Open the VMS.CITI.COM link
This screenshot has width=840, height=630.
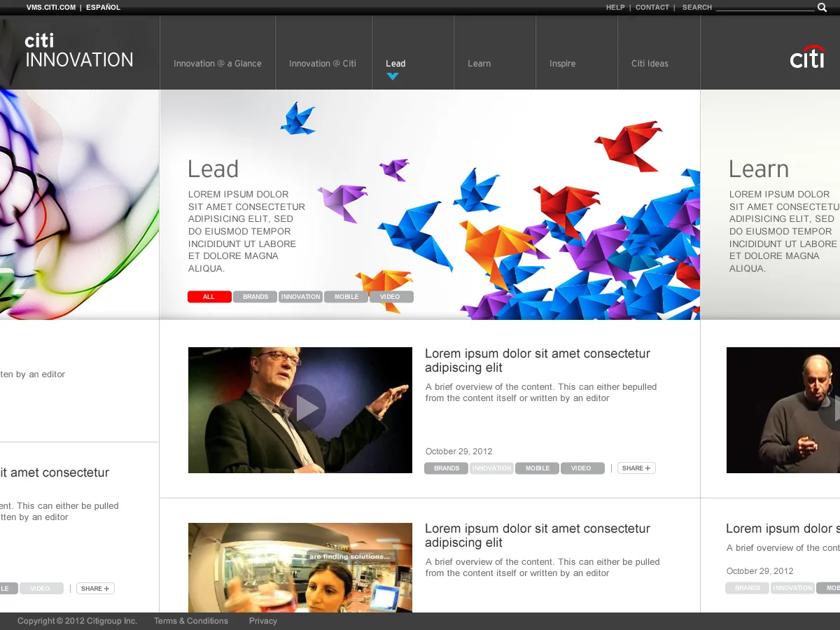click(x=51, y=8)
